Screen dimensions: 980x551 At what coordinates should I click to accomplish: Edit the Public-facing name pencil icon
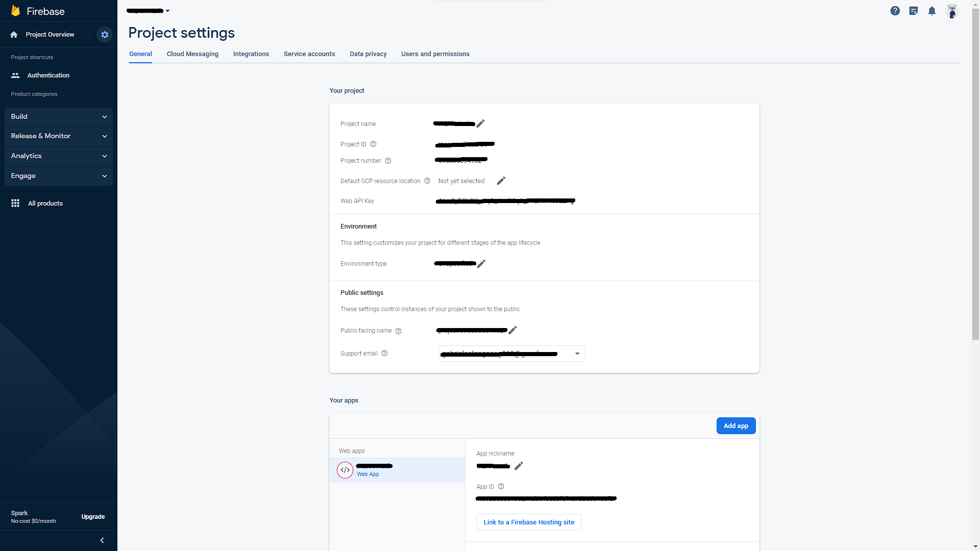pos(513,330)
